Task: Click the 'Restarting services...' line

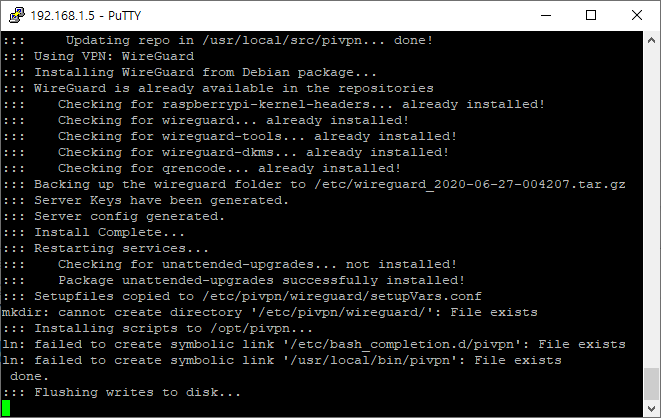Action: pos(105,248)
